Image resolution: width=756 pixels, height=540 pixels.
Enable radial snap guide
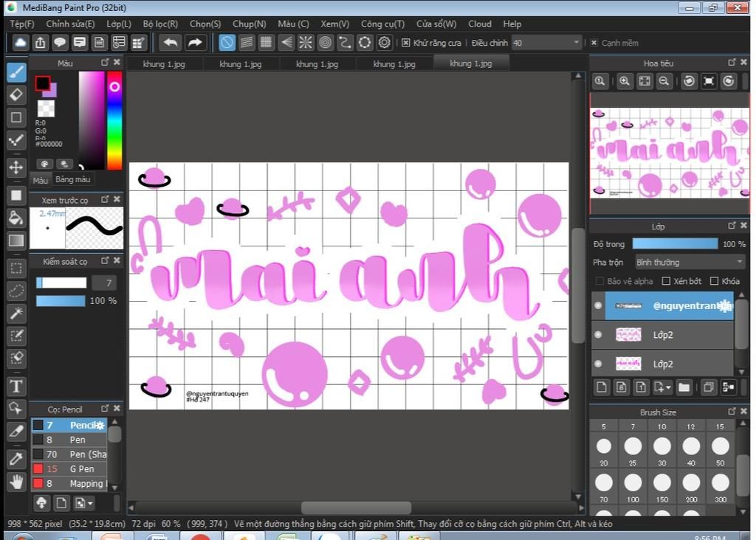click(x=306, y=43)
